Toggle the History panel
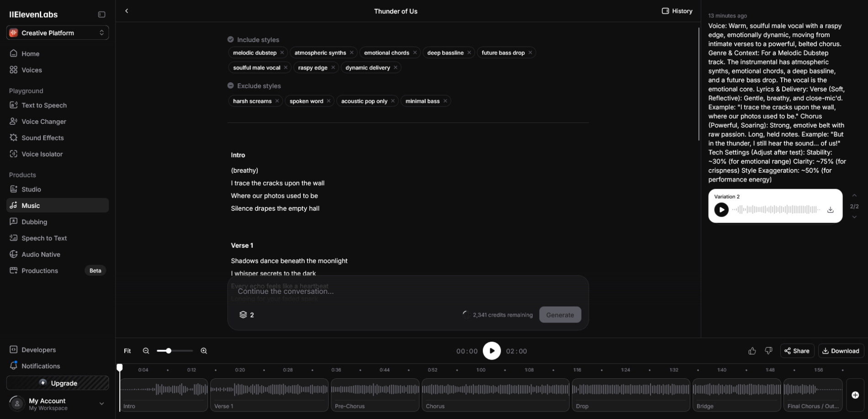This screenshot has height=419, width=868. point(677,11)
